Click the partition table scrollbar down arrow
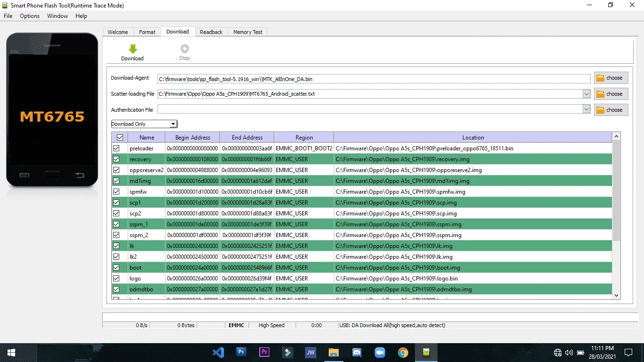The width and height of the screenshot is (644, 362). [x=616, y=295]
